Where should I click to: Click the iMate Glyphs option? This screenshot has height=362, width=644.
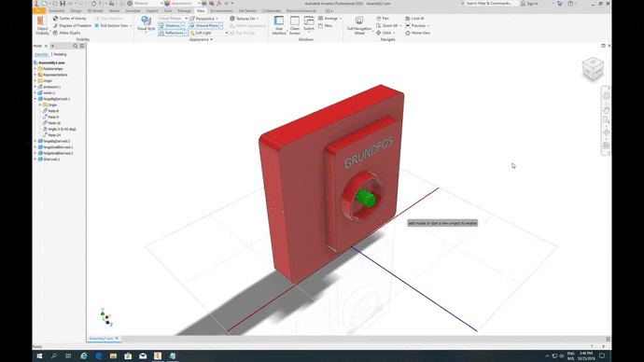66,33
